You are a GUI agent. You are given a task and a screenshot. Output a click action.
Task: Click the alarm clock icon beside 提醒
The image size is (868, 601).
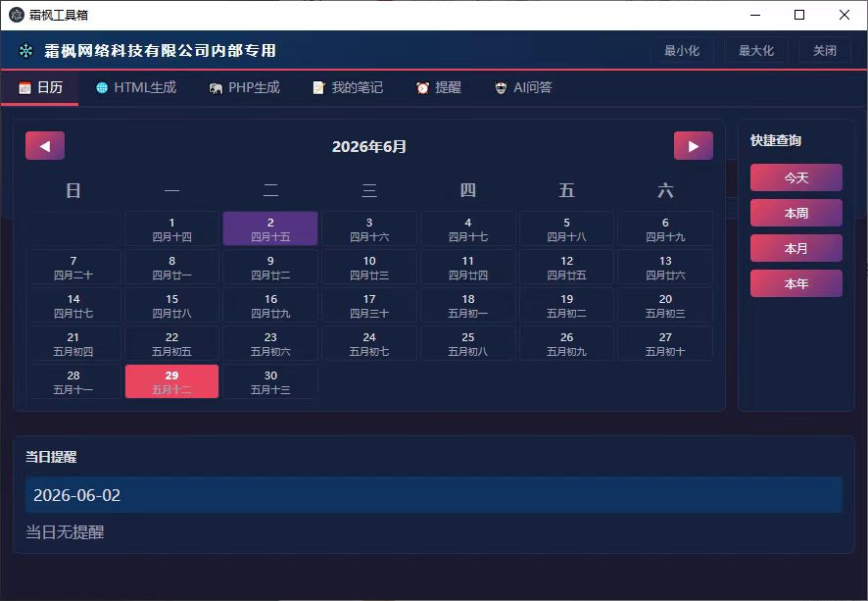point(423,88)
